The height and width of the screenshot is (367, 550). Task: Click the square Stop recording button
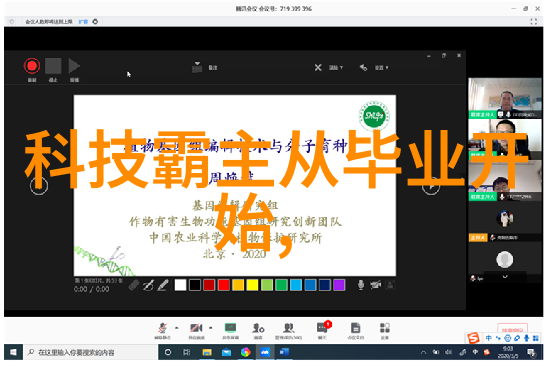[53, 66]
